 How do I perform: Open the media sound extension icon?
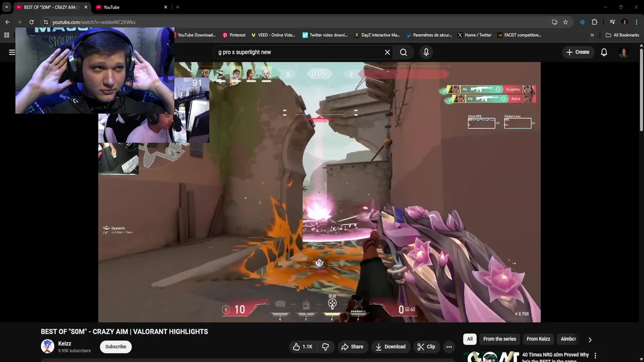(x=582, y=22)
